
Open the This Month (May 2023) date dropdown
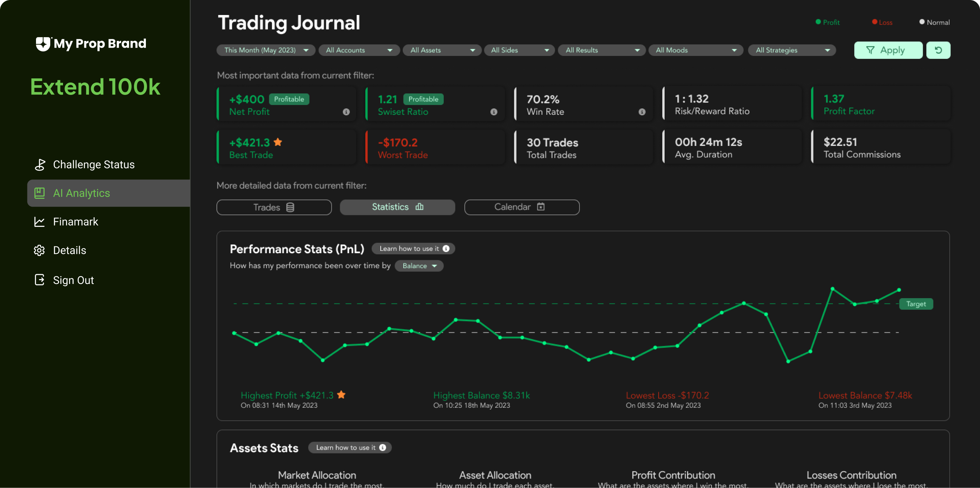tap(266, 50)
